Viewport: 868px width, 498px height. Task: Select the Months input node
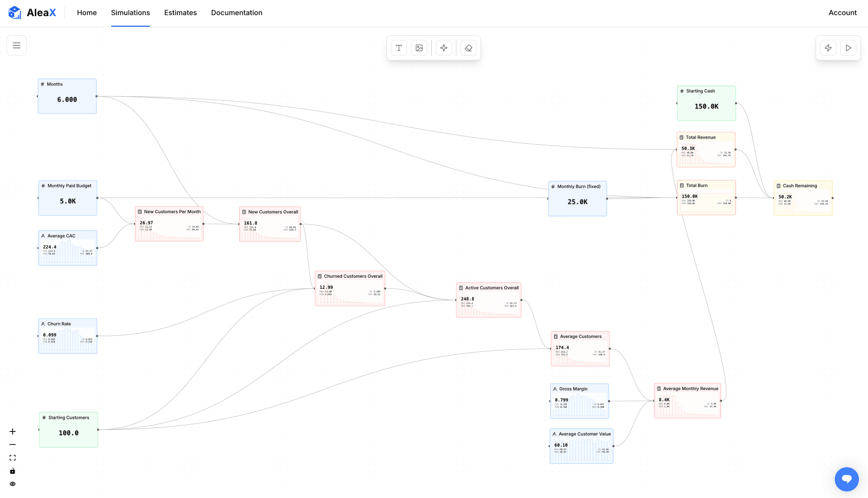pos(67,96)
